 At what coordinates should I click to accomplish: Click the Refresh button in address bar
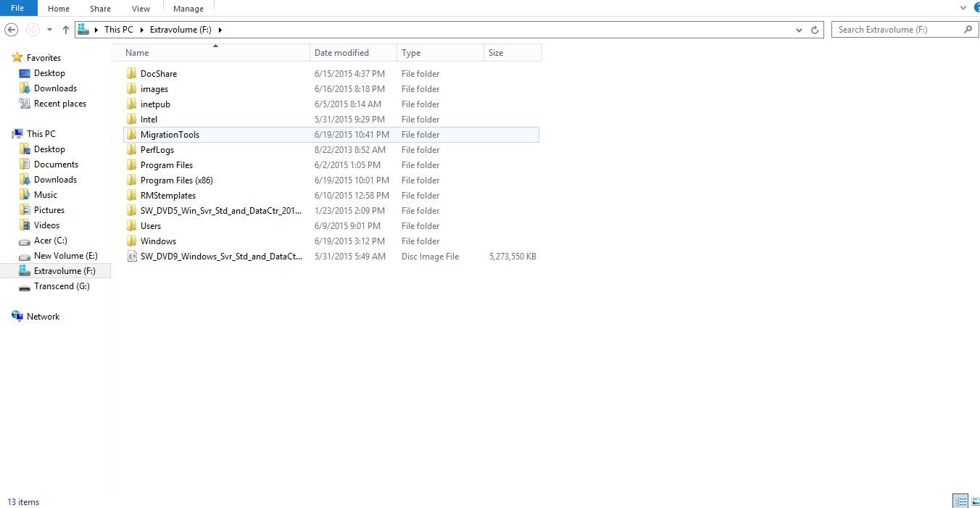pyautogui.click(x=815, y=30)
